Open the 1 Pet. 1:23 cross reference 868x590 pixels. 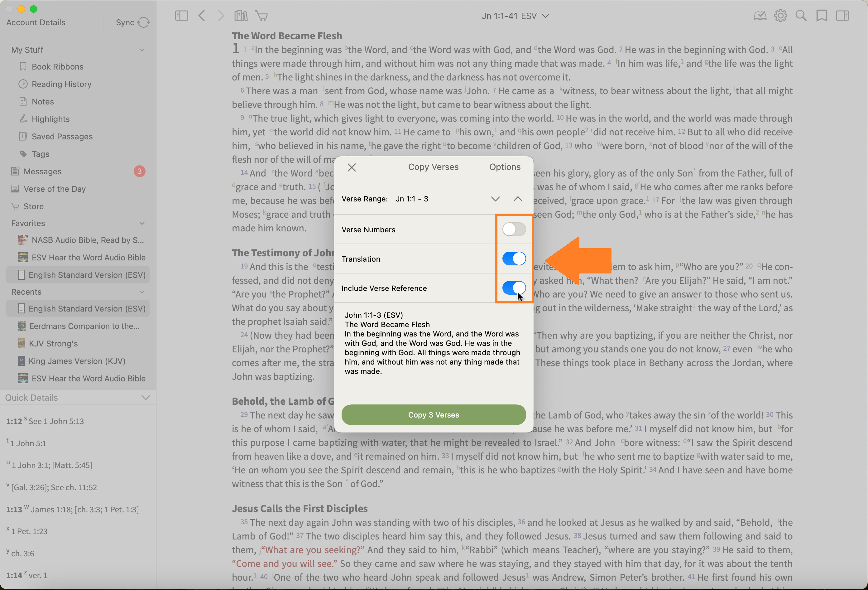29,532
